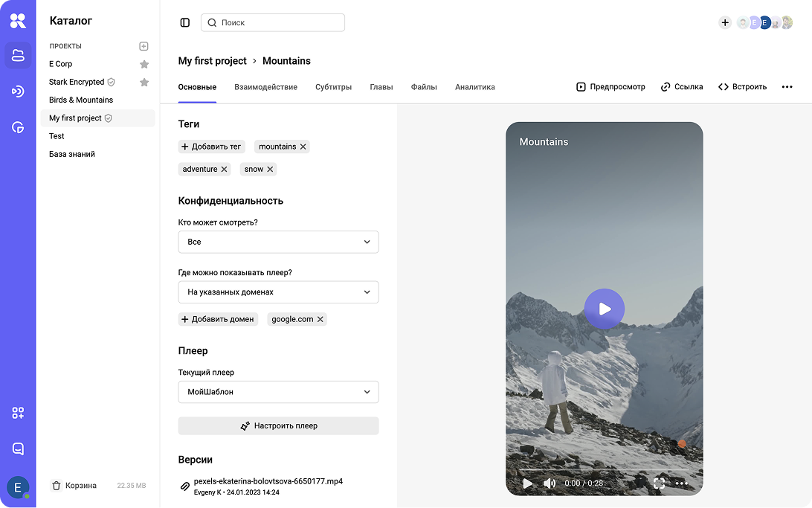Select the My first project item
This screenshot has height=508, width=812.
click(98, 118)
